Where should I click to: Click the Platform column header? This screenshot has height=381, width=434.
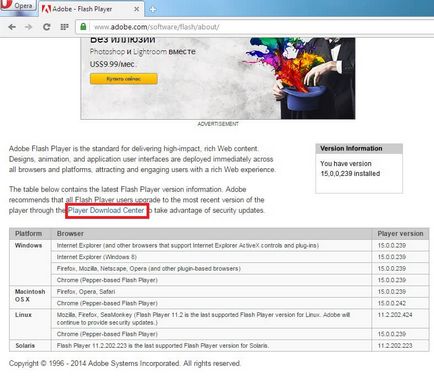coord(30,234)
